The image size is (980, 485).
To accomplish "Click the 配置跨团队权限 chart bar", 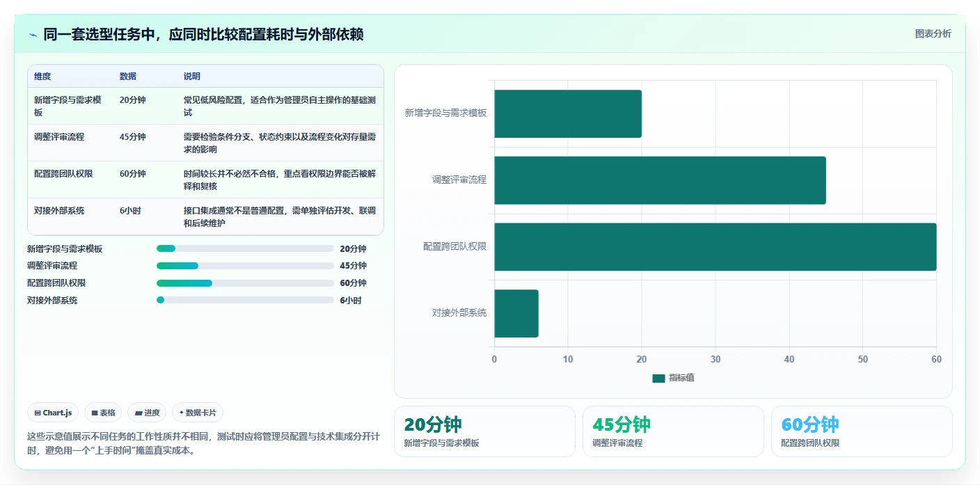I will (x=716, y=247).
